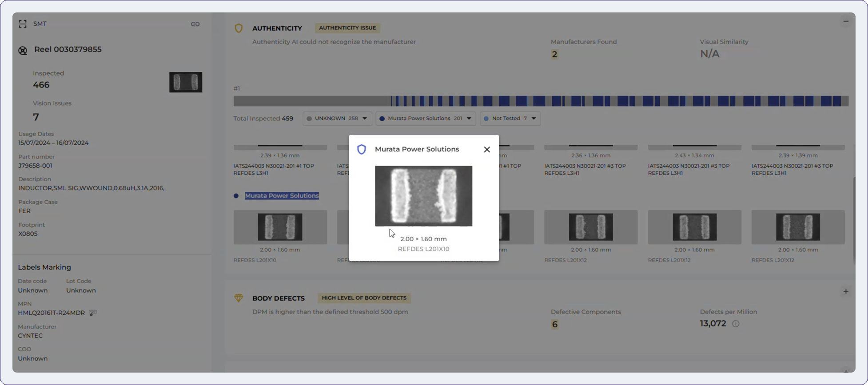Collapse the Authenticity section
The width and height of the screenshot is (868, 385).
[x=846, y=21]
